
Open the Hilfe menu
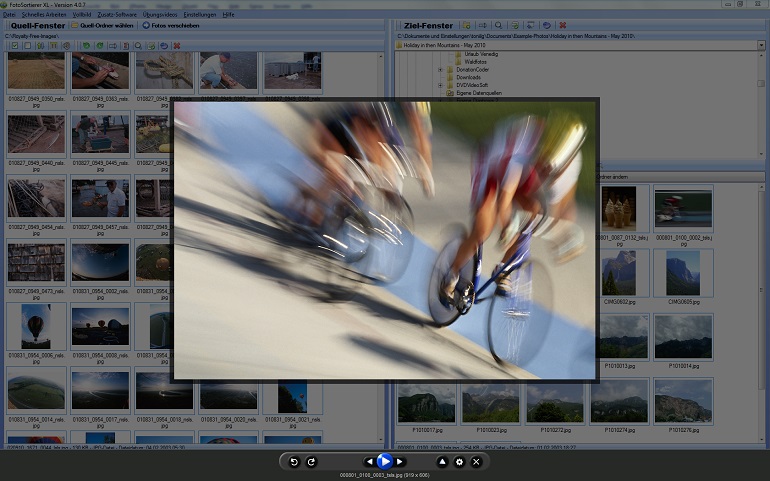(228, 15)
